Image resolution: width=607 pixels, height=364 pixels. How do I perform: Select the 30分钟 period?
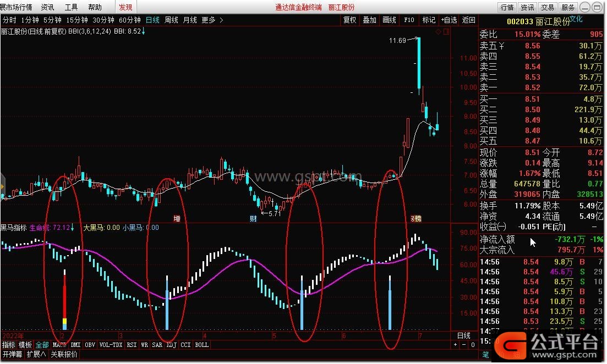pos(103,20)
